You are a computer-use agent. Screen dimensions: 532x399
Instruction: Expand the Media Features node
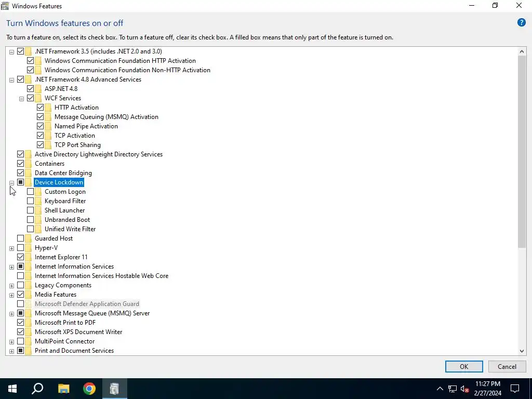pyautogui.click(x=11, y=295)
